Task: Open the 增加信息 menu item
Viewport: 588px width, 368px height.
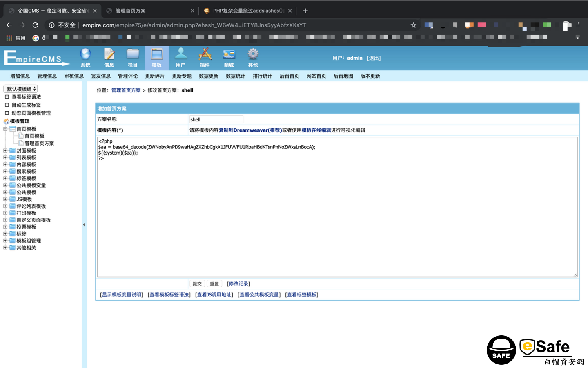Action: click(x=20, y=76)
